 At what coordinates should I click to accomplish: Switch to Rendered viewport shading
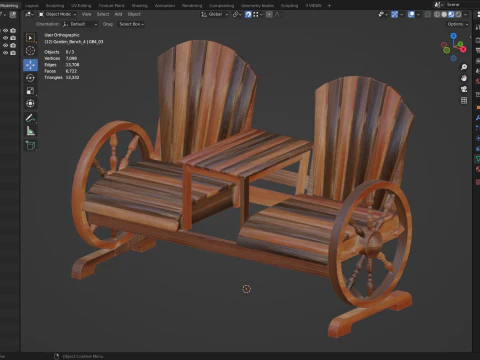458,14
